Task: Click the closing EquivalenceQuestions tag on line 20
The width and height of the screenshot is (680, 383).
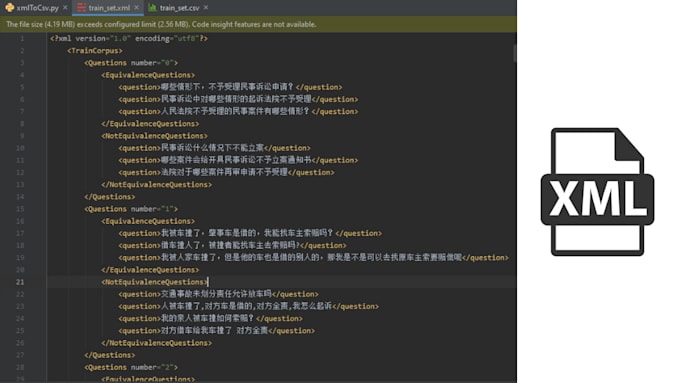Action: point(150,270)
